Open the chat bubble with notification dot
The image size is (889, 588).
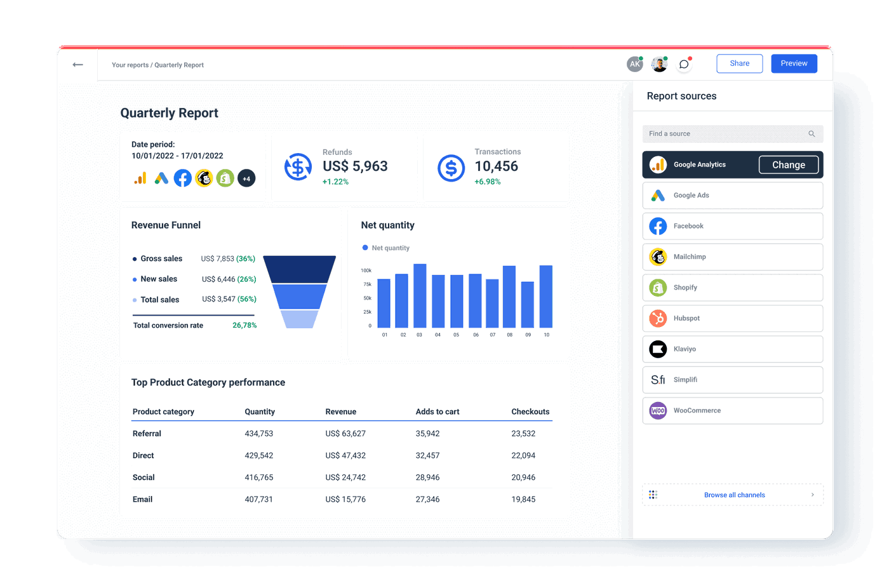(x=684, y=64)
